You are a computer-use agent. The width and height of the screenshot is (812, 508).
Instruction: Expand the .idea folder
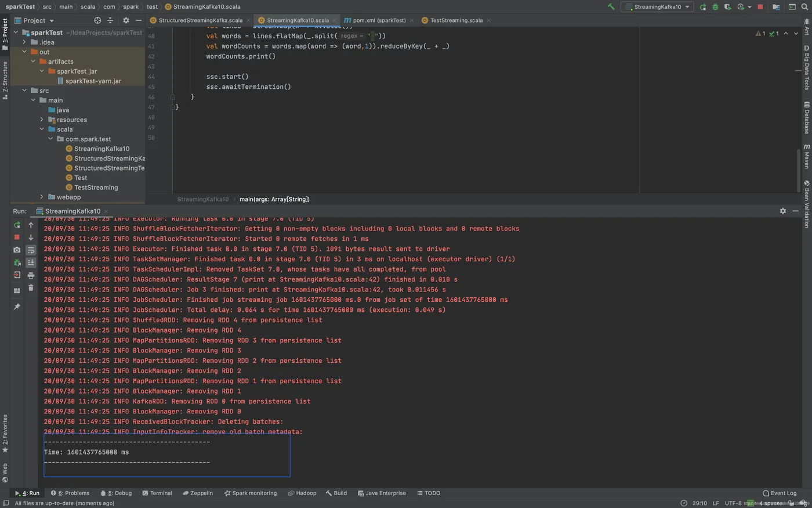[x=24, y=42]
